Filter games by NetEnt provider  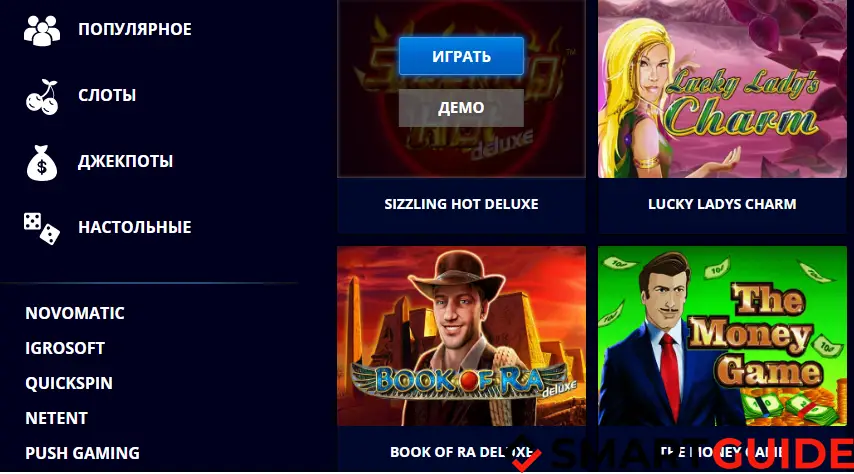click(56, 418)
